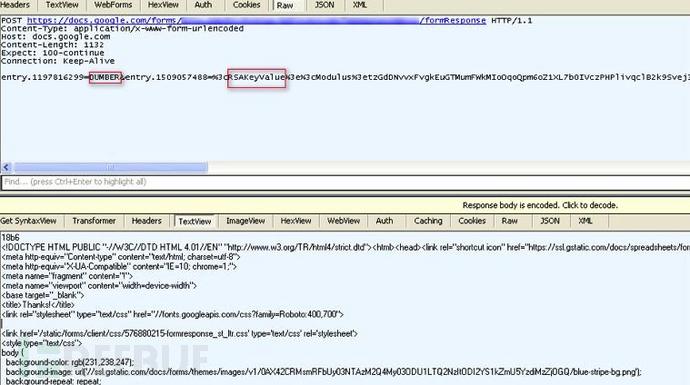This screenshot has height=385, width=690.
Task: Click the docs.google.com formResponse URL link
Action: [x=257, y=20]
